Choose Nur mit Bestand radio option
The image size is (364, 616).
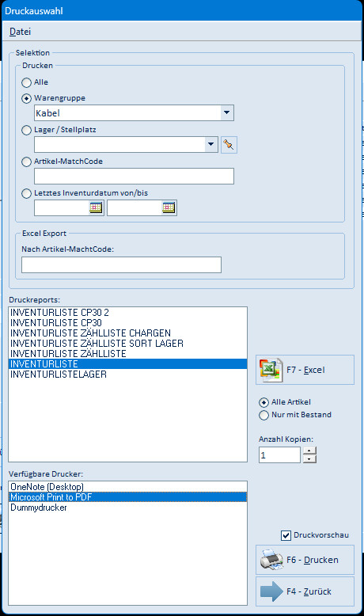pyautogui.click(x=264, y=415)
